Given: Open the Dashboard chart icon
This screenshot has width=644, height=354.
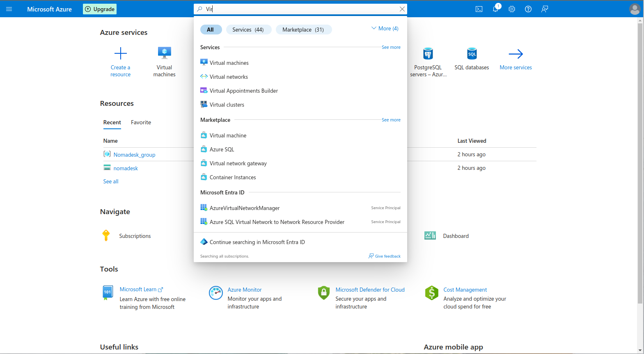Looking at the screenshot, I should 430,235.
